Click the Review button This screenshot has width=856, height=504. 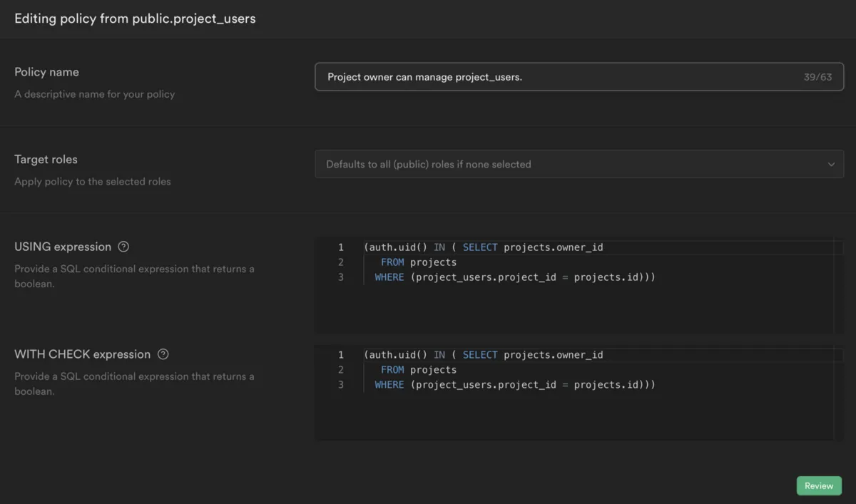pos(819,485)
